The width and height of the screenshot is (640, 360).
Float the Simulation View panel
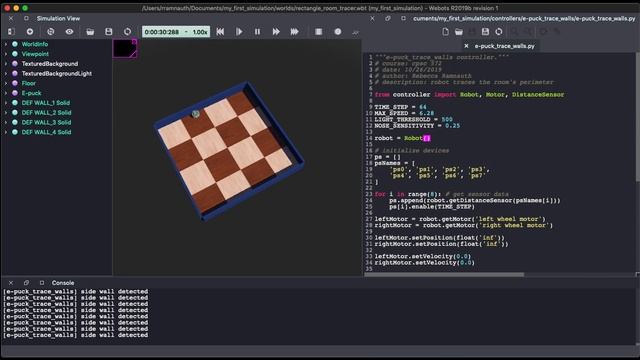pyautogui.click(x=26, y=18)
